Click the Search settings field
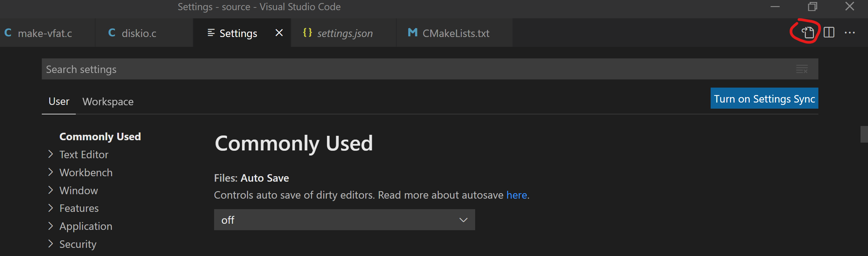 (x=430, y=69)
